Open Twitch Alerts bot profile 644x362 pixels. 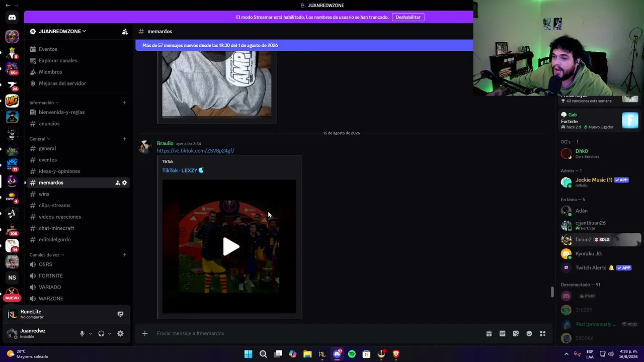pyautogui.click(x=600, y=268)
